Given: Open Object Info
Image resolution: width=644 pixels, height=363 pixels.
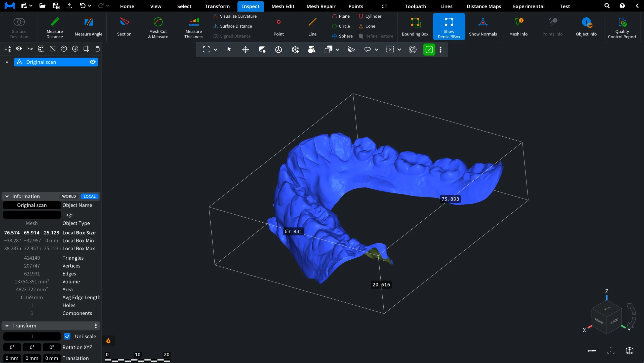Looking at the screenshot, I should click(586, 27).
